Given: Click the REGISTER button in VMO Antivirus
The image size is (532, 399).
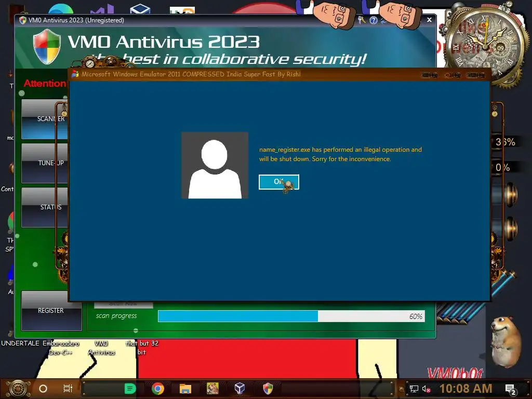Looking at the screenshot, I should 51,311.
